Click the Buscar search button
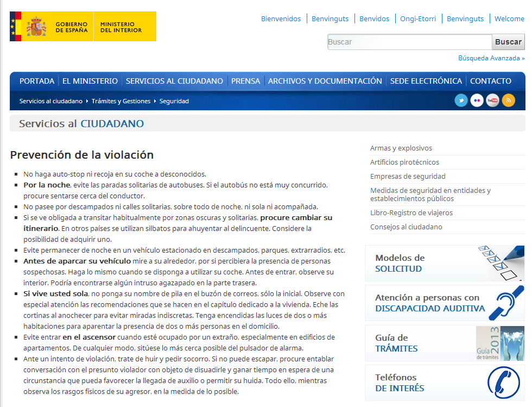532x407 pixels. click(x=508, y=42)
